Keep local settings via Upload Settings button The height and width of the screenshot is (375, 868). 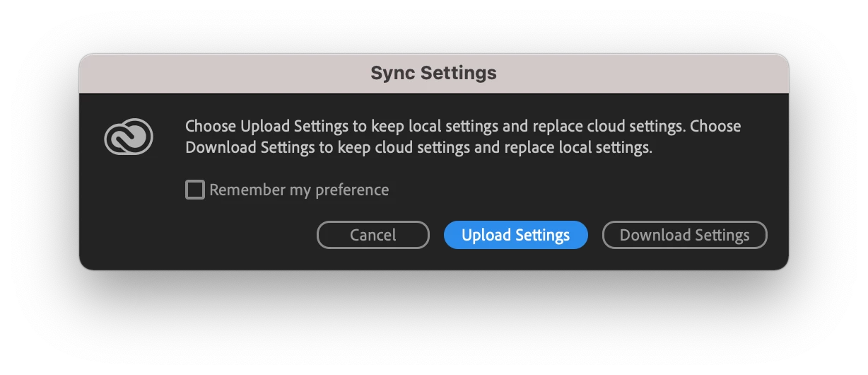(515, 235)
